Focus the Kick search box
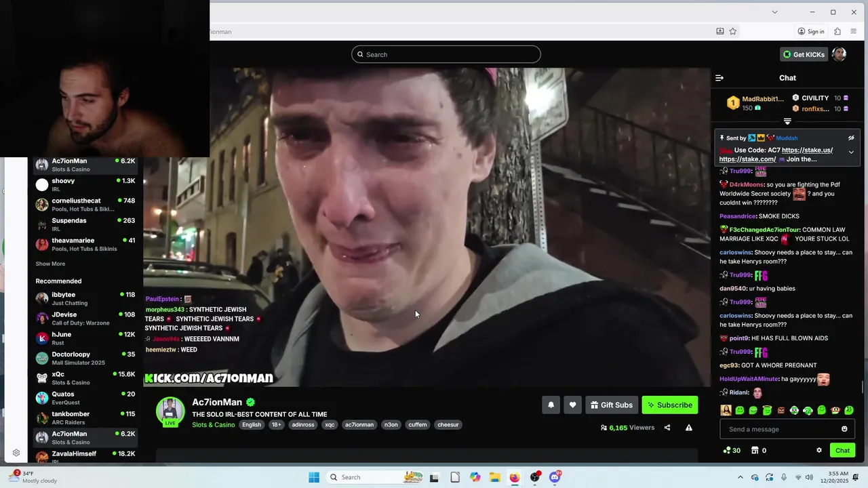 [x=446, y=54]
